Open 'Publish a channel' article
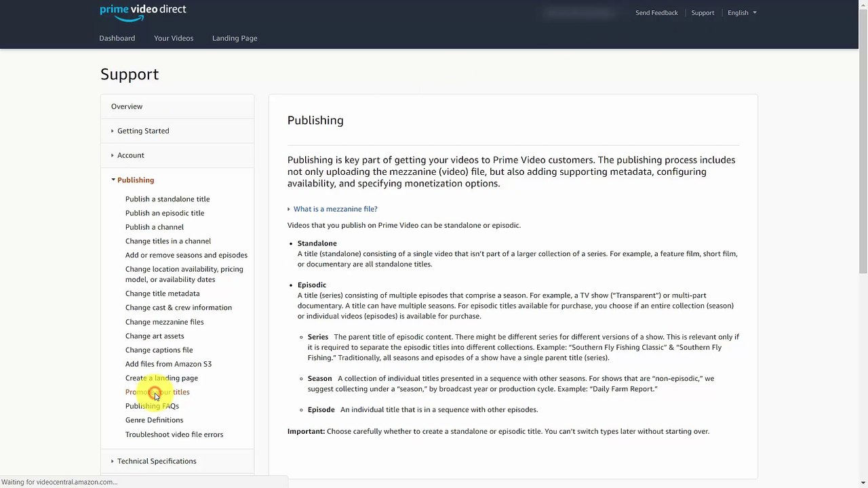The width and height of the screenshot is (868, 488). [x=155, y=227]
